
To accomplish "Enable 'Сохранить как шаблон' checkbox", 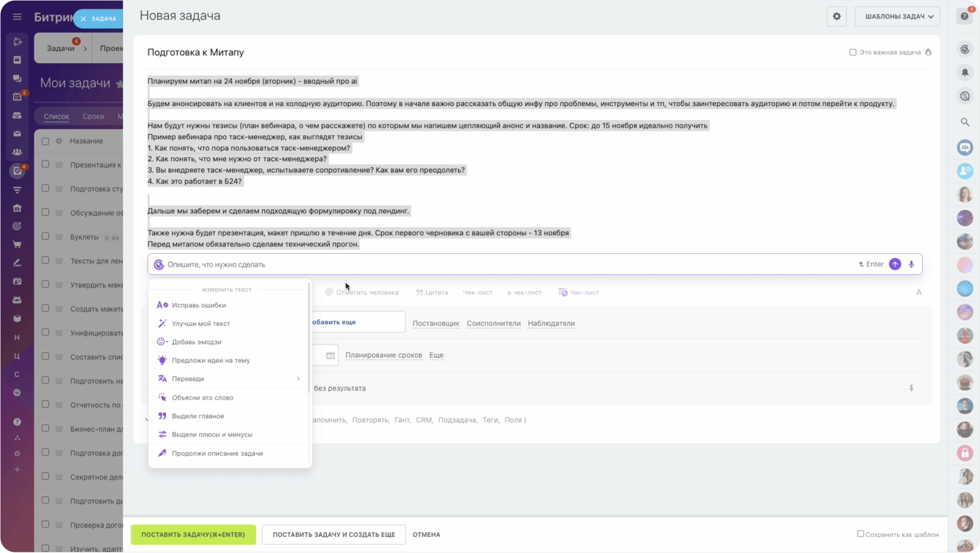I will [x=859, y=533].
